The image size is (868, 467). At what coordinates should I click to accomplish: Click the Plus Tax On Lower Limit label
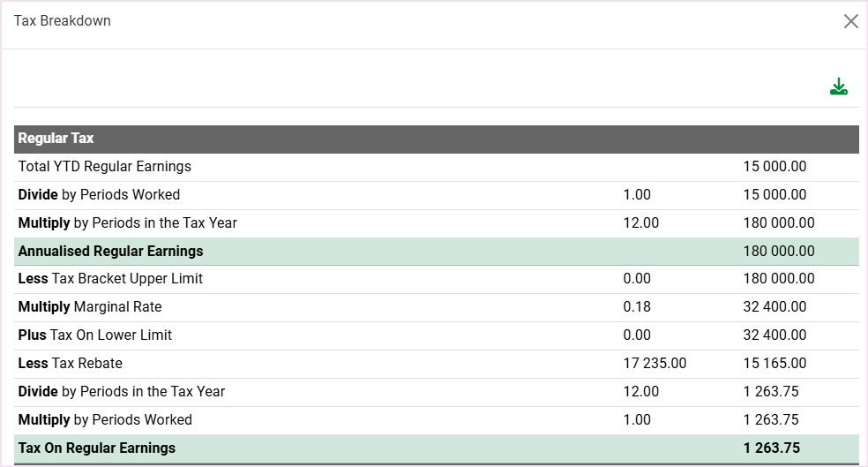[95, 335]
